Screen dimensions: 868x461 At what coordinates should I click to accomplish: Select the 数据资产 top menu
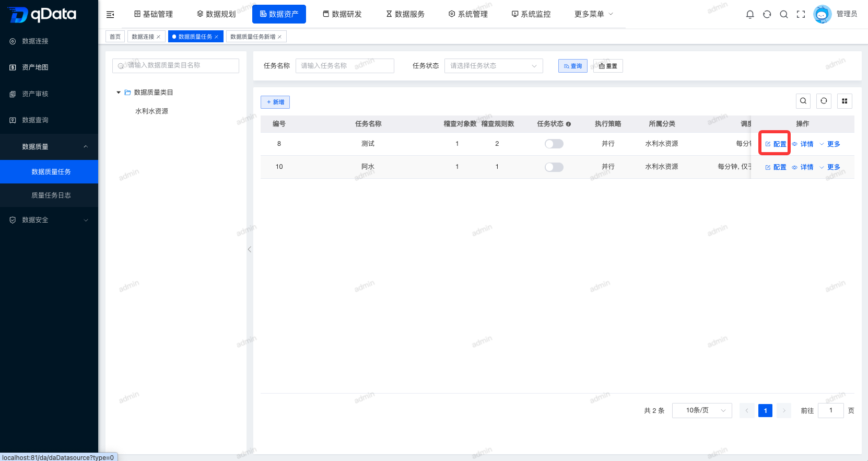[279, 14]
